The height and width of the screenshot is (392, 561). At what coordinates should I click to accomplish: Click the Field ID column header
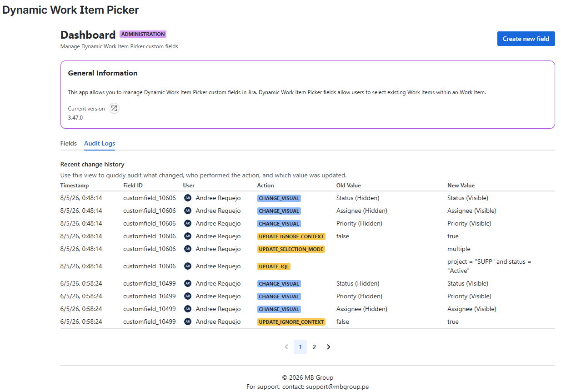click(x=133, y=186)
